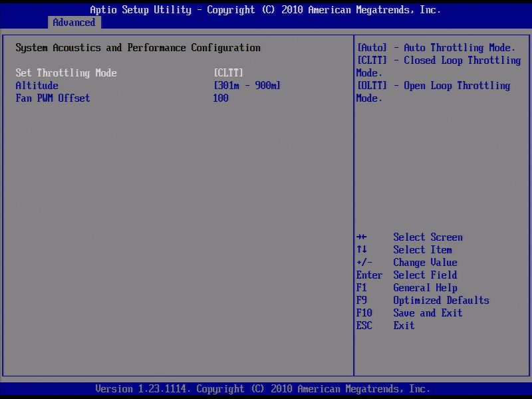Select the Altitude setting label

pyautogui.click(x=37, y=85)
